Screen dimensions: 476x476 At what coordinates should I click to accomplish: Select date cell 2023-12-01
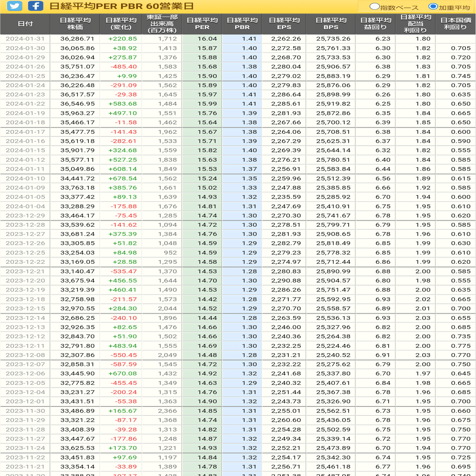tap(25, 401)
